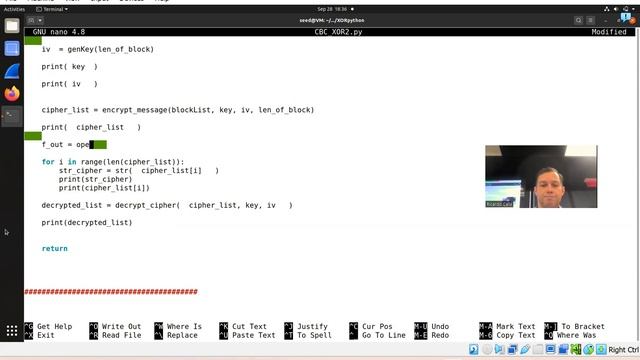Image resolution: width=640 pixels, height=360 pixels.
Task: Click Where Is shortcut label
Action: [x=184, y=327]
